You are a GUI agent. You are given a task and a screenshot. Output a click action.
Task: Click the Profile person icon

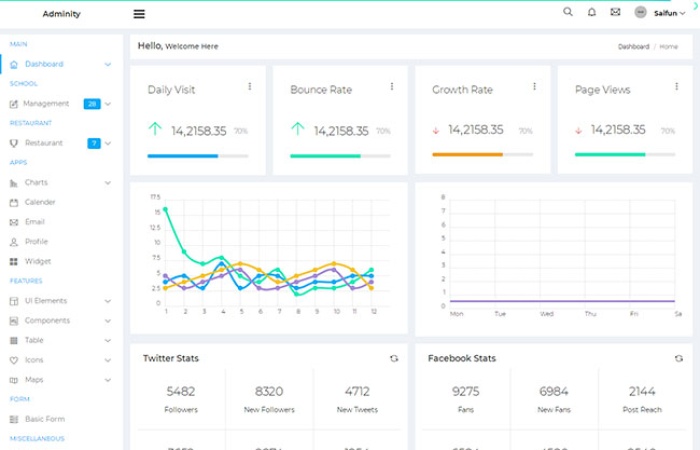coord(14,242)
